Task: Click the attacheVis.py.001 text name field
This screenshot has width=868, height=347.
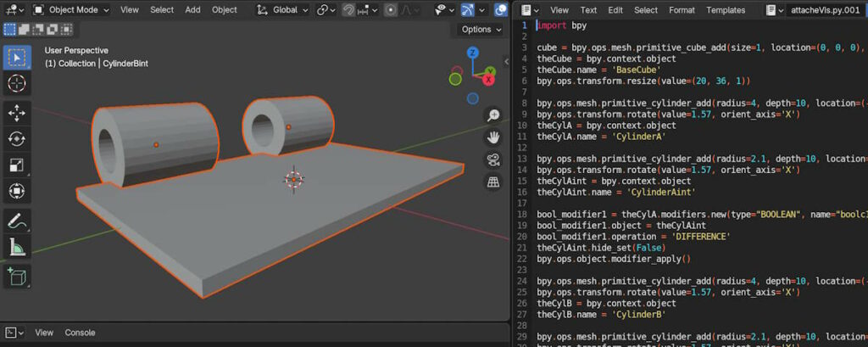Action: click(x=826, y=10)
